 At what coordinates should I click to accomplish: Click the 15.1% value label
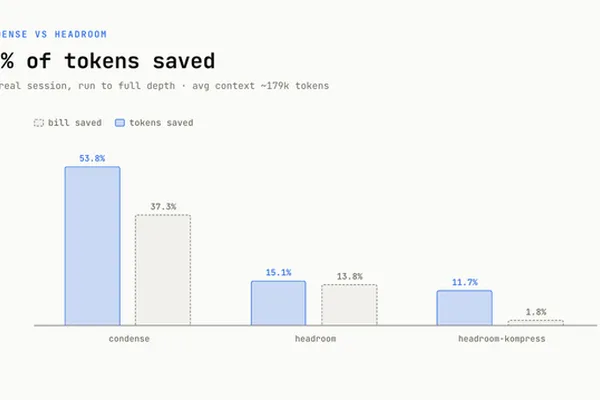tap(279, 273)
